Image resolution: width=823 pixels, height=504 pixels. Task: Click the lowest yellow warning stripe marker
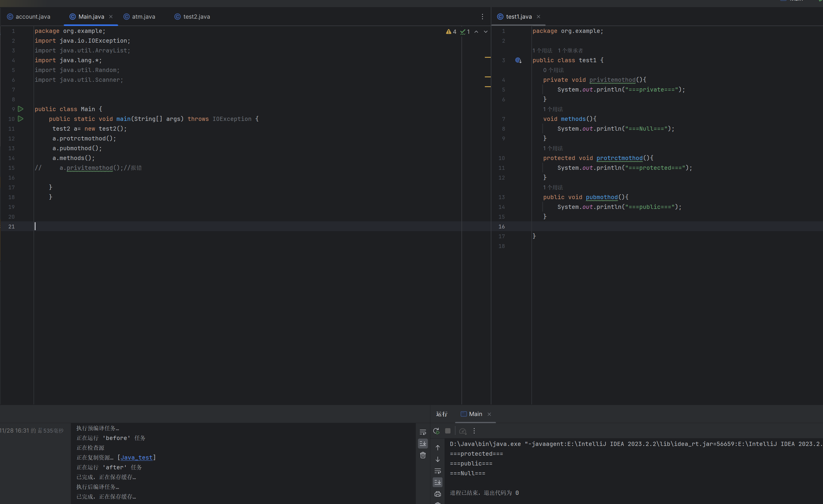coord(488,87)
